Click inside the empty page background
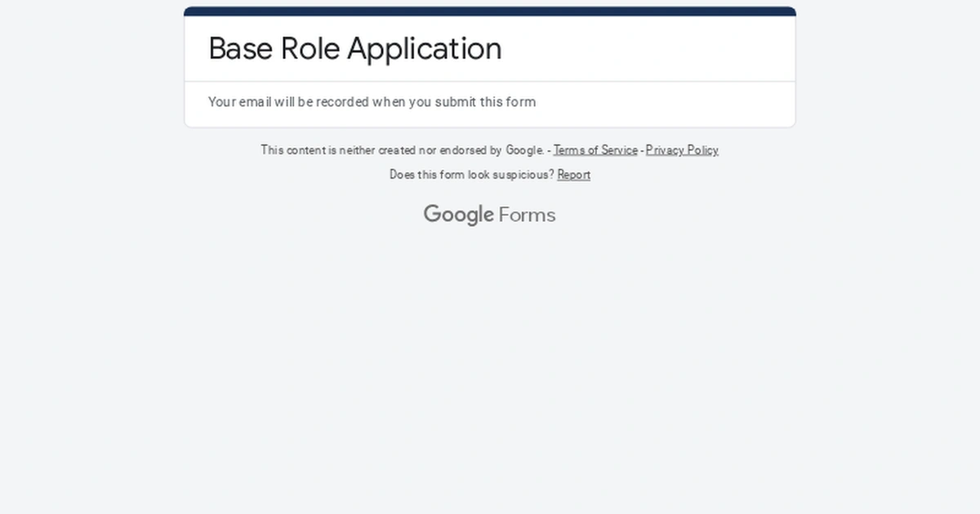 (x=490, y=367)
